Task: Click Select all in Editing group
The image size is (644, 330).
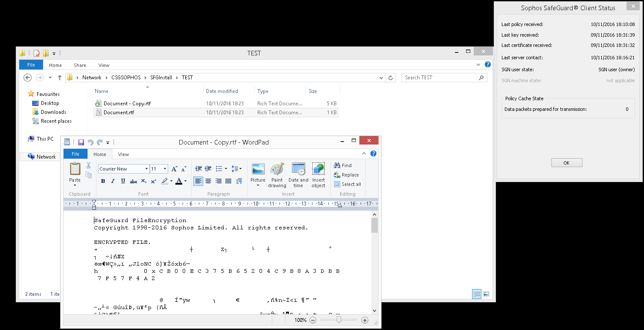Action: pyautogui.click(x=347, y=184)
